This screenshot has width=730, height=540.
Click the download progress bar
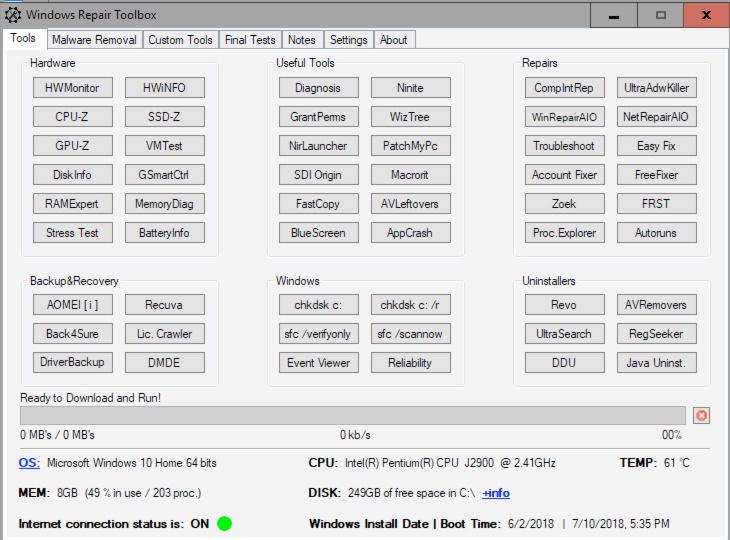[x=353, y=415]
